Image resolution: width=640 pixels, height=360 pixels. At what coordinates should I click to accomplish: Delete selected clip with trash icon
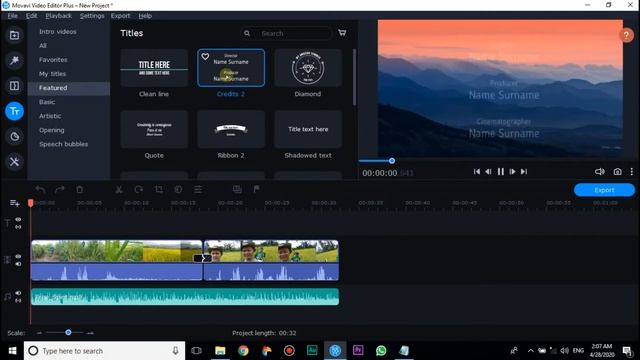coord(80,189)
